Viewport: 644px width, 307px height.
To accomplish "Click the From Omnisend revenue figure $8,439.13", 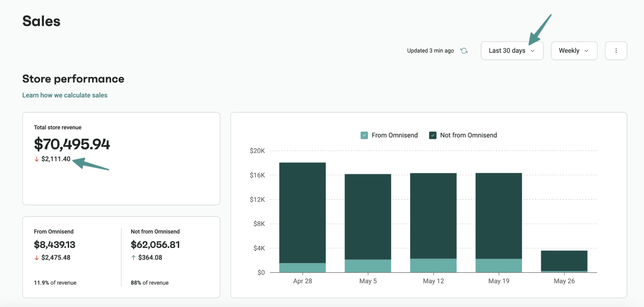I will (x=54, y=245).
